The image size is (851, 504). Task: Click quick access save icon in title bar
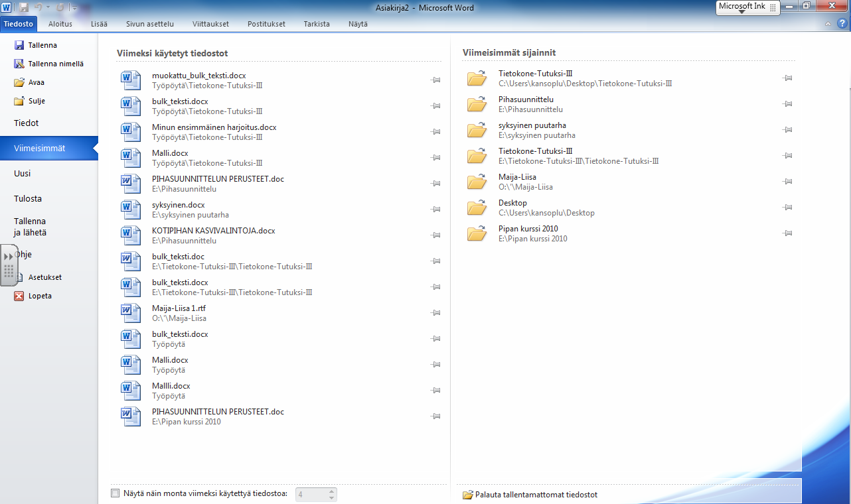click(x=24, y=7)
